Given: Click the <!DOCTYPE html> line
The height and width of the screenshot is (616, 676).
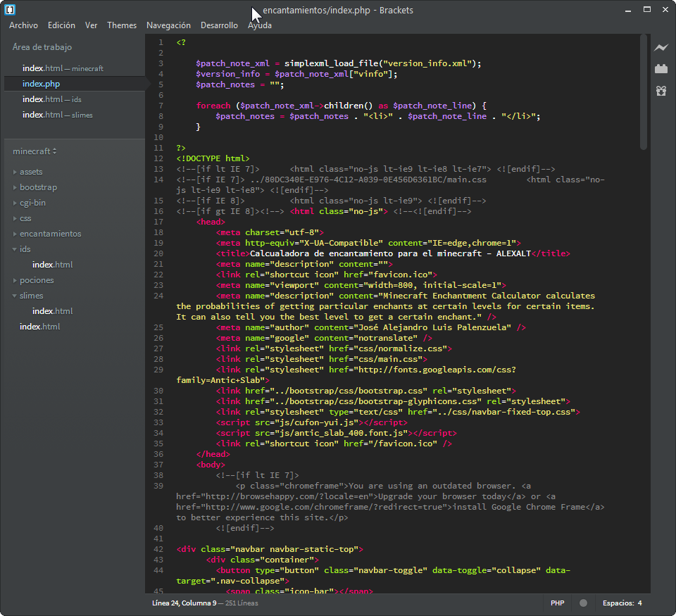Looking at the screenshot, I should (213, 158).
